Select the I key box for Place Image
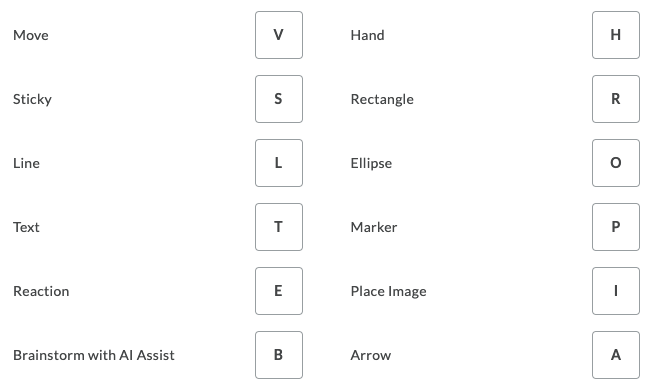 click(616, 291)
